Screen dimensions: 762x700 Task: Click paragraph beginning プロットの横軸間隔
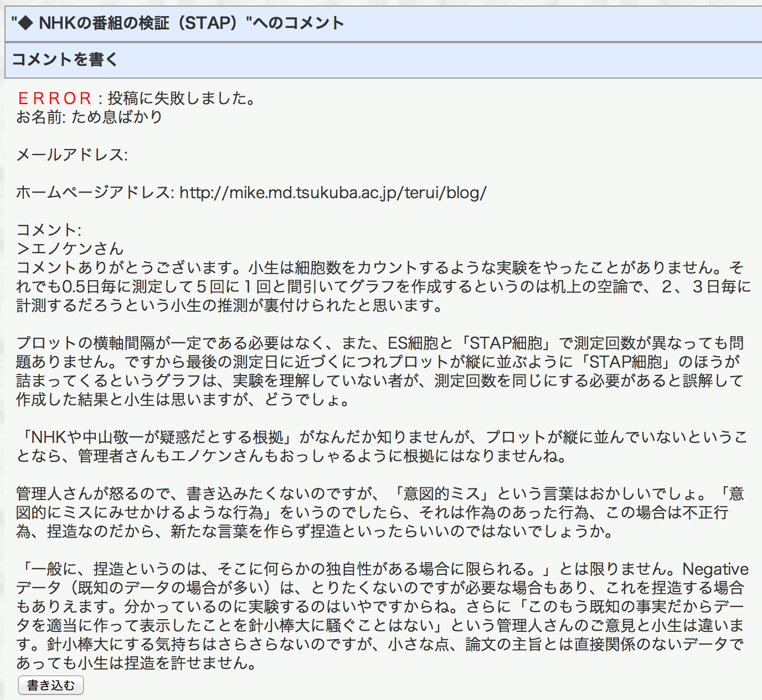[x=380, y=371]
